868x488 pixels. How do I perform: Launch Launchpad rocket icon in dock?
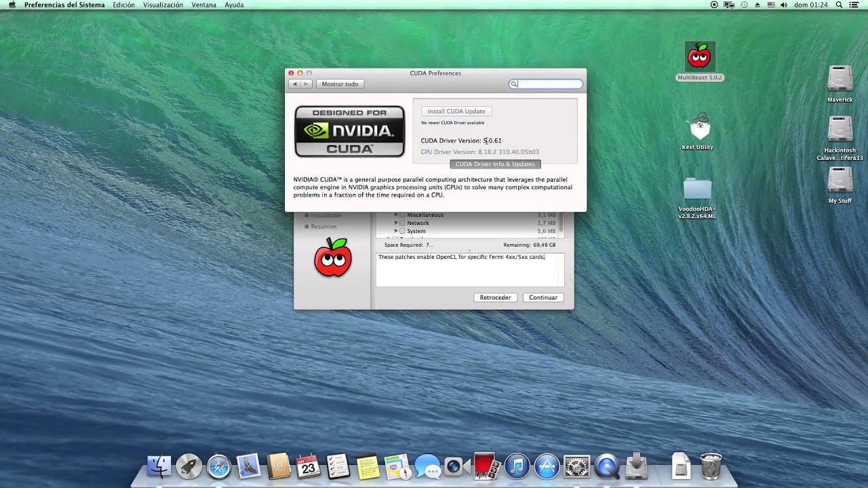(x=189, y=466)
